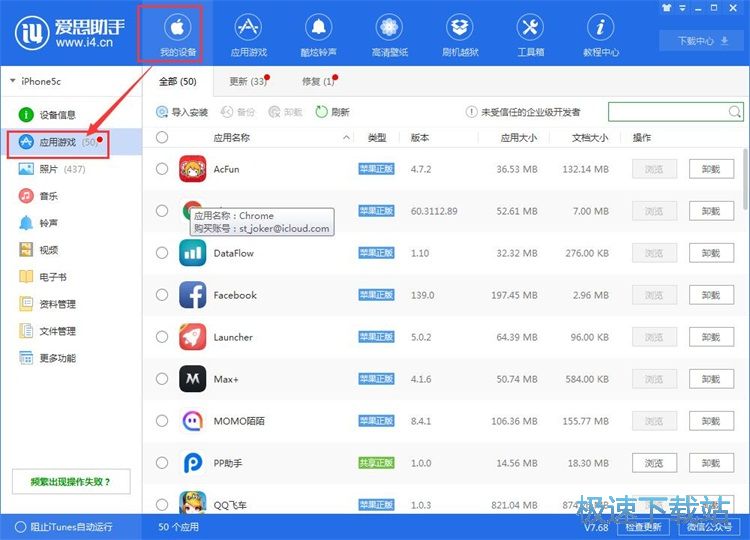Screen dimensions: 750x540
Task: Click the 检查更新 check update button
Action: coord(643,527)
